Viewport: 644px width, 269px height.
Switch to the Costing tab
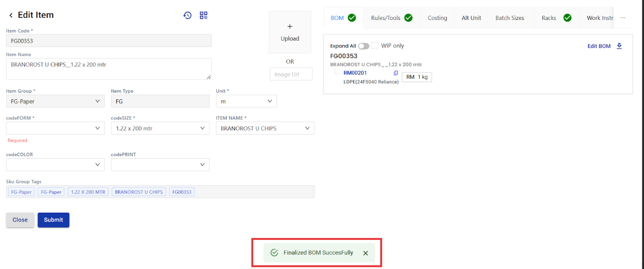pyautogui.click(x=437, y=18)
